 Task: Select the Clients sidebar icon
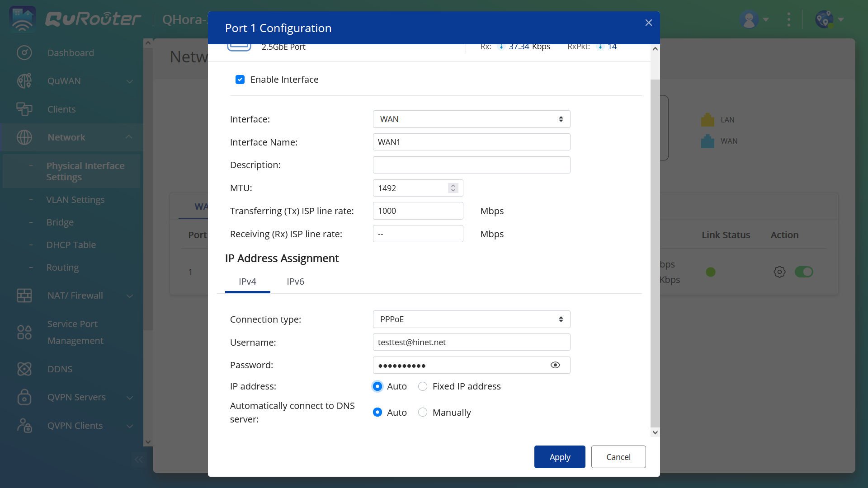(x=24, y=109)
